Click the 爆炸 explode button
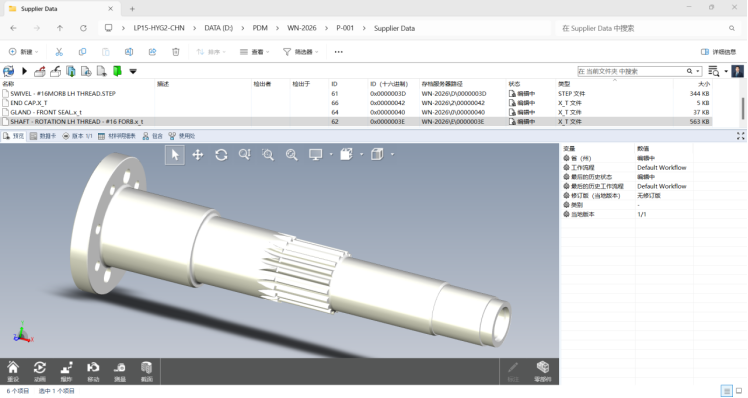The height and width of the screenshot is (398, 748). click(66, 372)
